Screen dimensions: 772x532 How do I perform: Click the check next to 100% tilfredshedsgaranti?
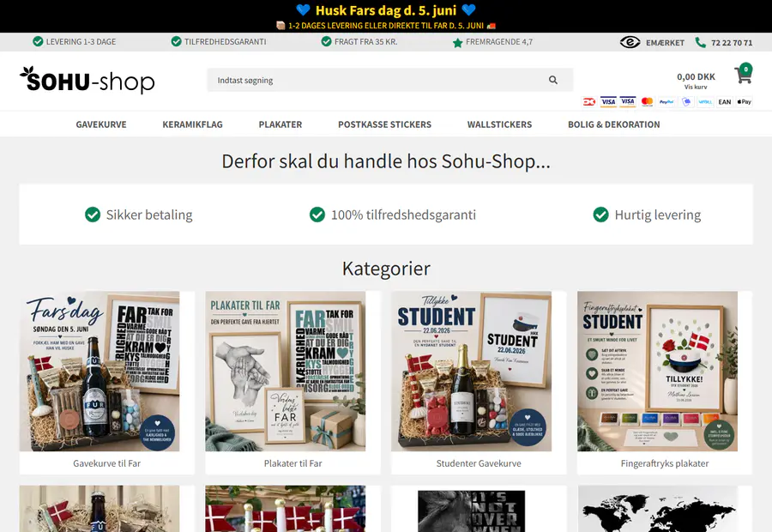click(x=317, y=215)
